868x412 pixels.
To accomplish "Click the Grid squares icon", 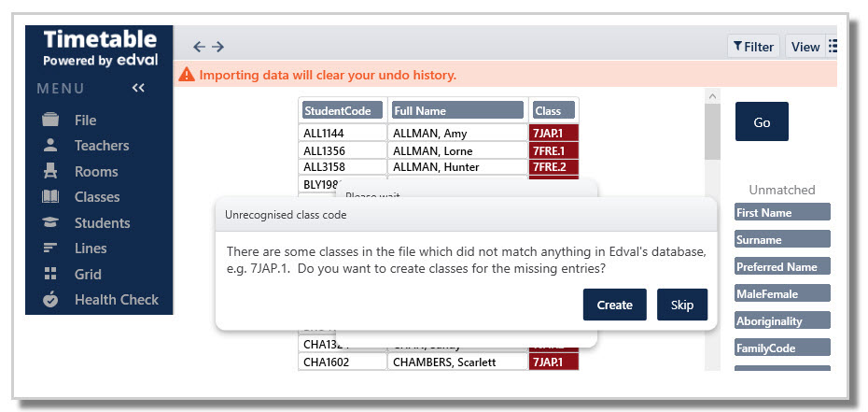I will click(x=50, y=274).
